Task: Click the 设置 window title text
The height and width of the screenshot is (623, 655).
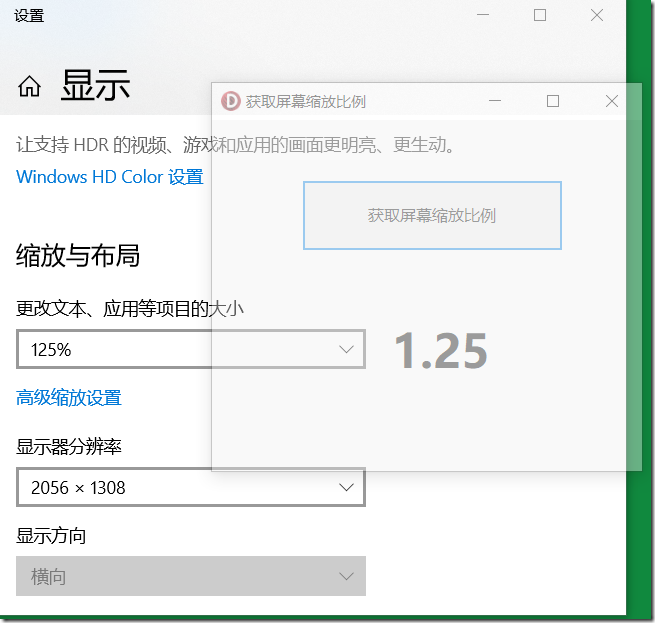Action: [29, 16]
